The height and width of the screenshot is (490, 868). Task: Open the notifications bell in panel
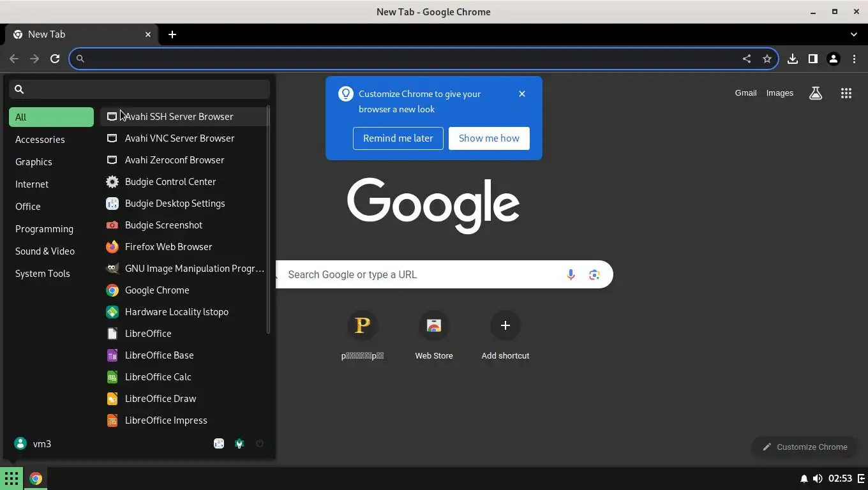point(804,479)
